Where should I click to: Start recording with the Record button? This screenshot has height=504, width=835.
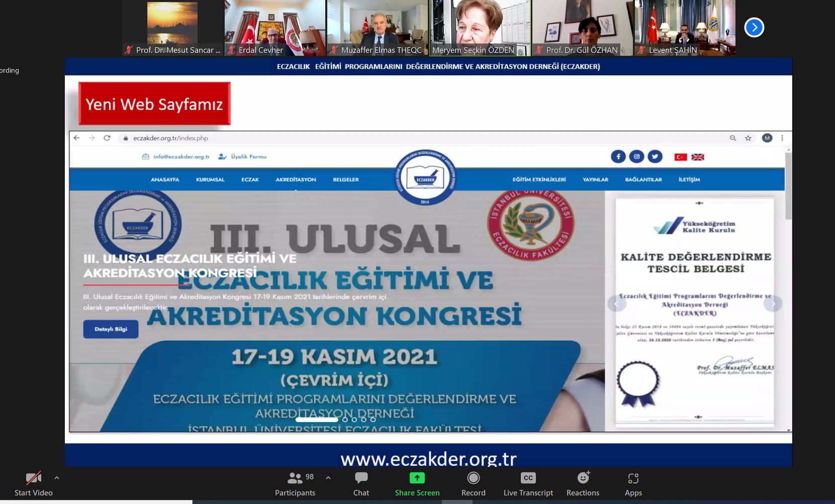click(x=473, y=483)
